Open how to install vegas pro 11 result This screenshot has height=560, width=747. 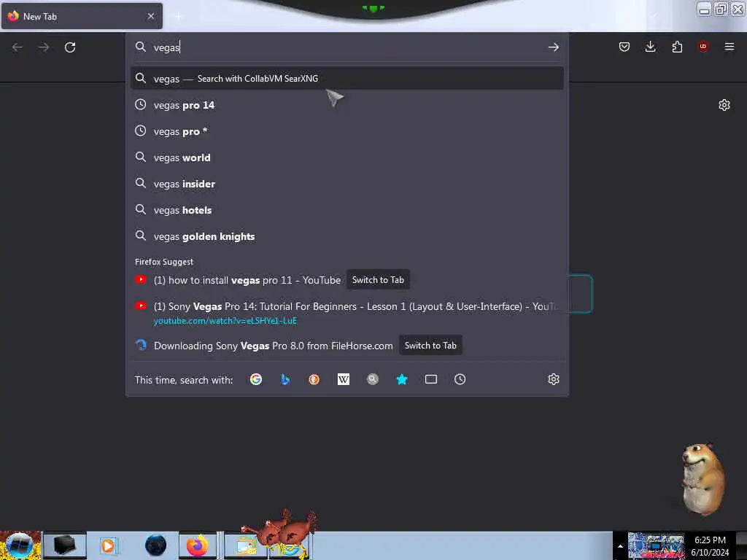point(247,280)
